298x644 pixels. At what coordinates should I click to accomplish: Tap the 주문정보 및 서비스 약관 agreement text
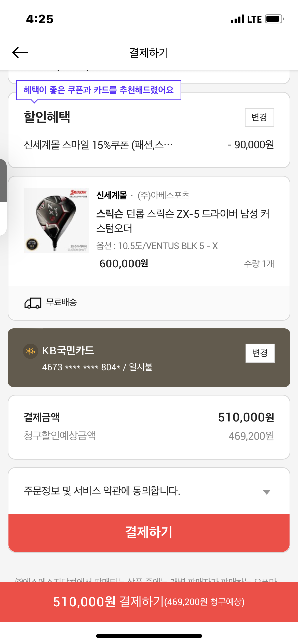(x=102, y=491)
